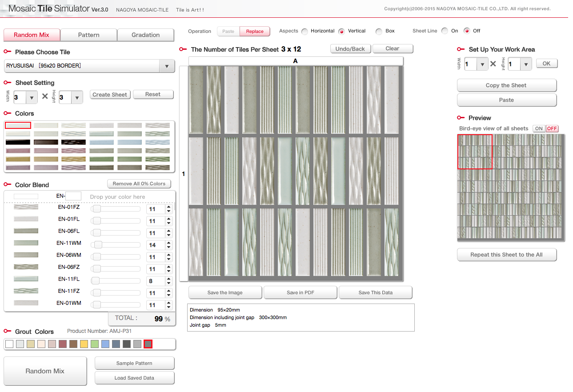
Task: Click Repeat this Sheet to the All
Action: pyautogui.click(x=506, y=255)
